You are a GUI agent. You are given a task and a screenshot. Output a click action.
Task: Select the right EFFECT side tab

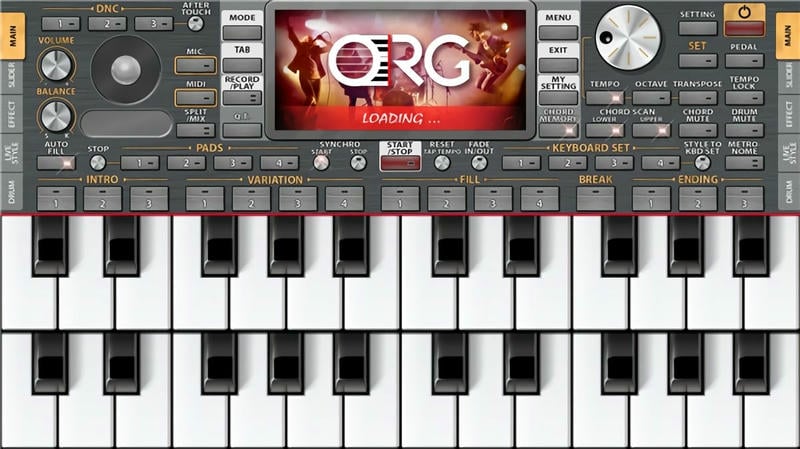789,114
